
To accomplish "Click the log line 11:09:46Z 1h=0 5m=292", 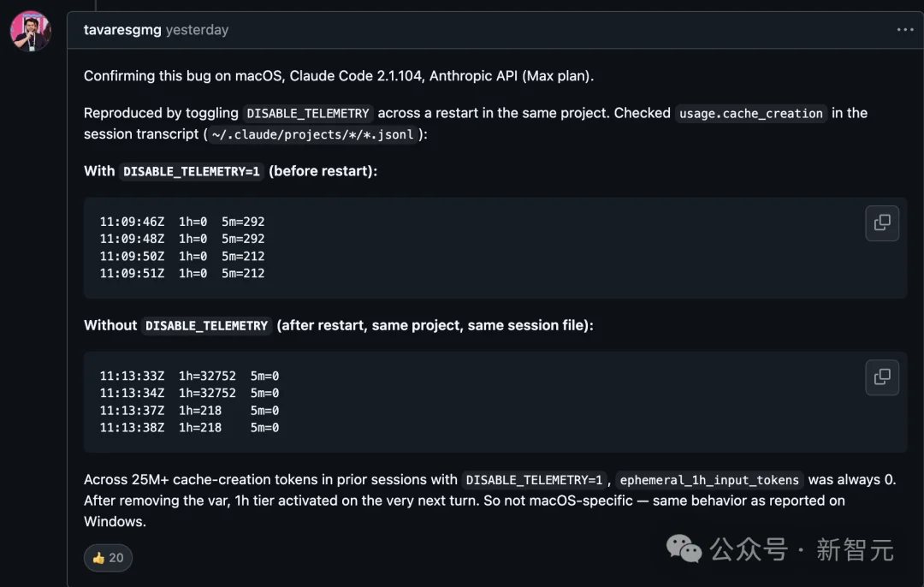I will click(182, 222).
